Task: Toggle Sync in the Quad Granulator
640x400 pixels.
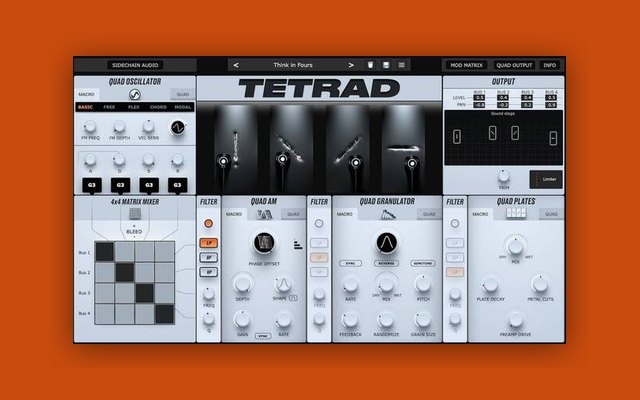Action: (x=350, y=264)
